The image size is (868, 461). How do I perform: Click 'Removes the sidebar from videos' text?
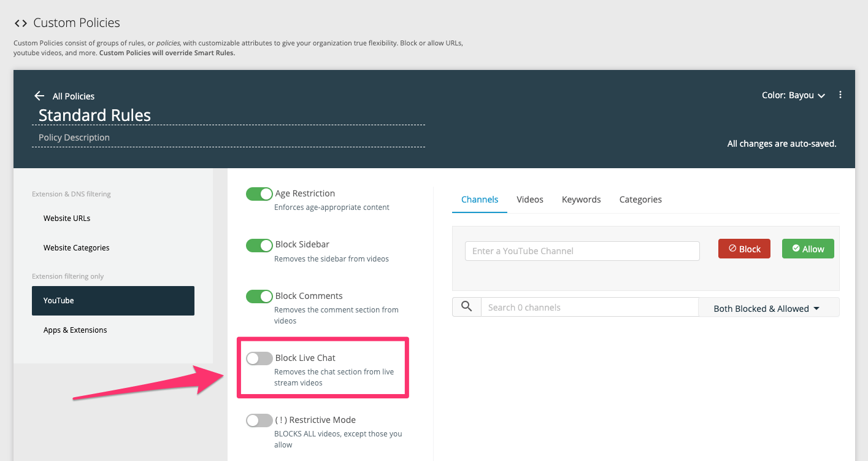pos(331,259)
